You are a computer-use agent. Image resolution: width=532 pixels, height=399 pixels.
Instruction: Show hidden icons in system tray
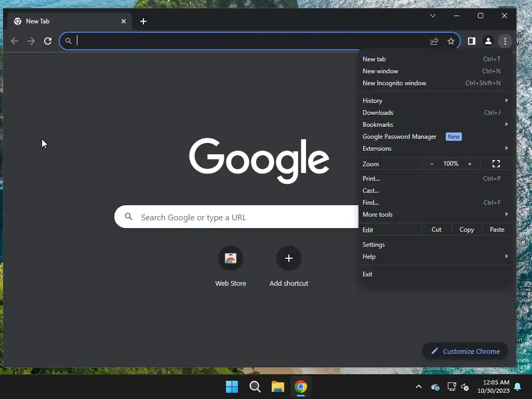[x=419, y=387]
